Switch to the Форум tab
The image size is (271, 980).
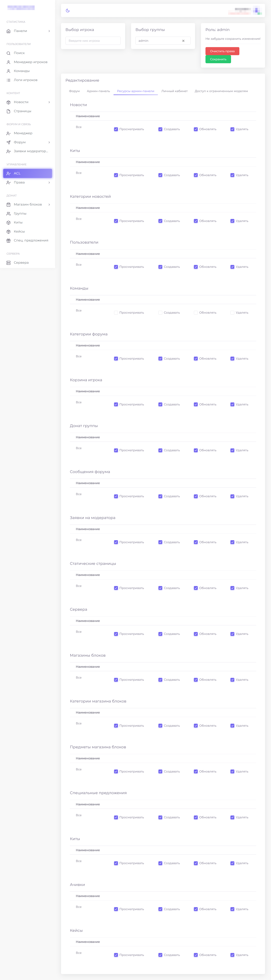[x=74, y=91]
